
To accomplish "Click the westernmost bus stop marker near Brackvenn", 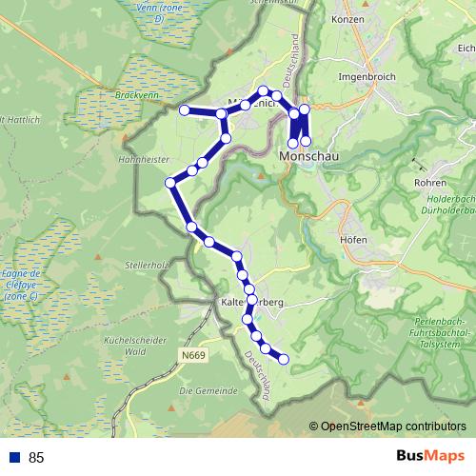I will click(x=185, y=110).
